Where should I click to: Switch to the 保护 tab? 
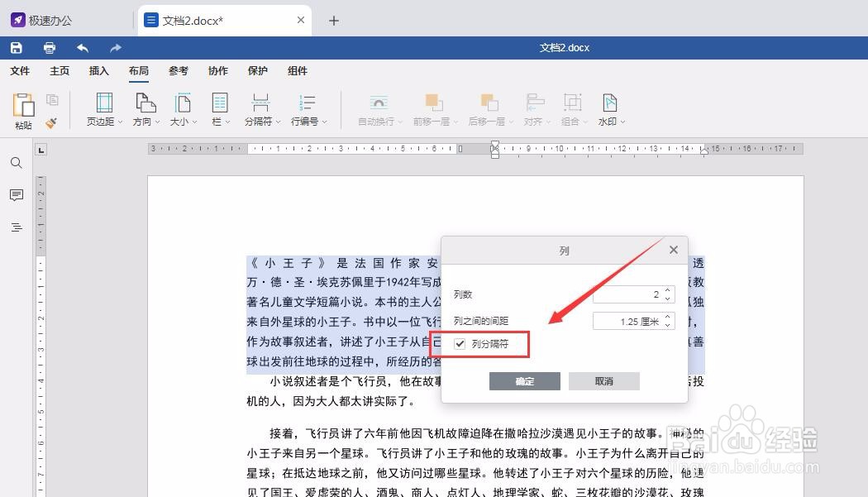tap(258, 71)
